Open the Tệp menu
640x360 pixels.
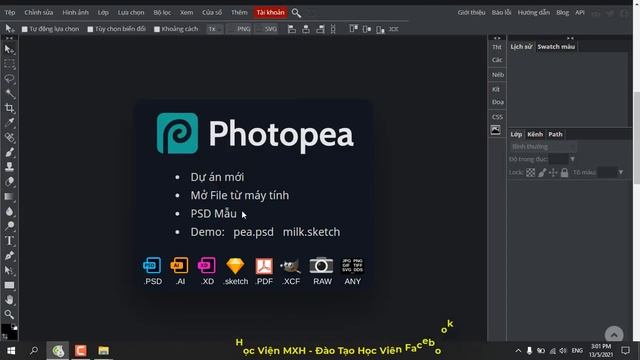10,13
